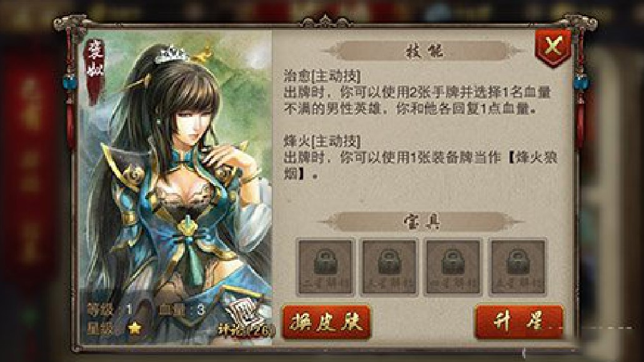Tap the blue bead tassel beside close button
This screenshot has width=644, height=362.
[x=580, y=82]
